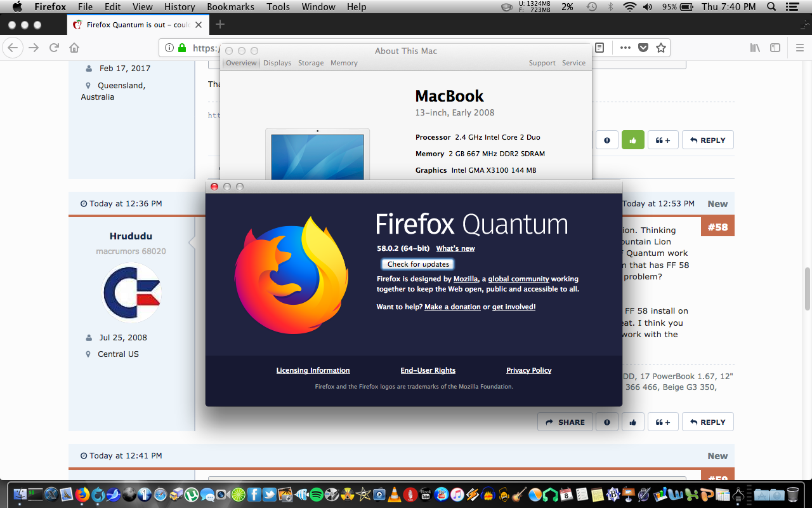Open the Firefox hamburger menu
Screen dimensions: 812x508
click(x=799, y=48)
